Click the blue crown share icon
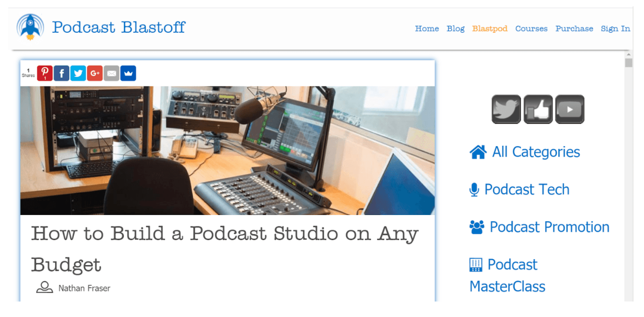This screenshot has height=317, width=644. tap(128, 73)
